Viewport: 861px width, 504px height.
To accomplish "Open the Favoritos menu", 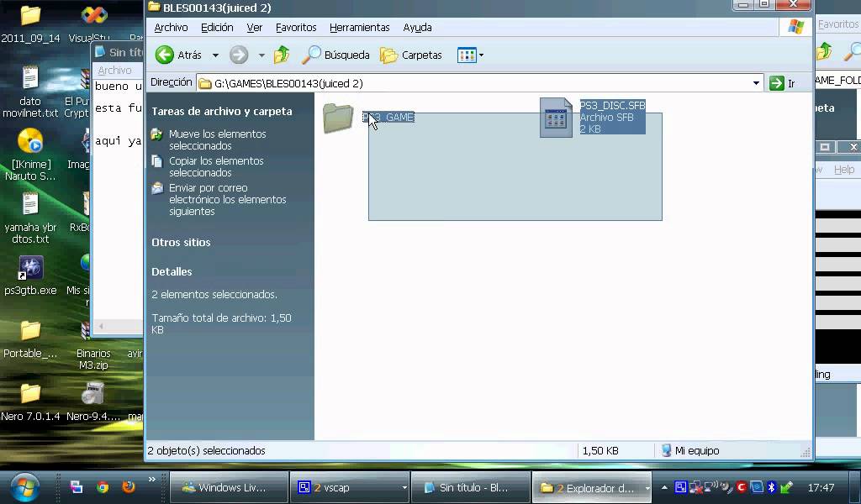I will [x=296, y=28].
